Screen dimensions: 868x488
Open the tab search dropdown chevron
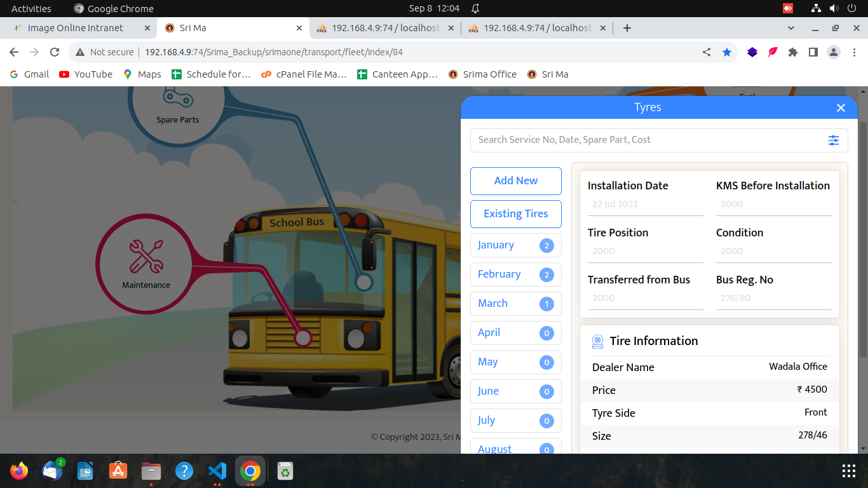click(x=791, y=28)
